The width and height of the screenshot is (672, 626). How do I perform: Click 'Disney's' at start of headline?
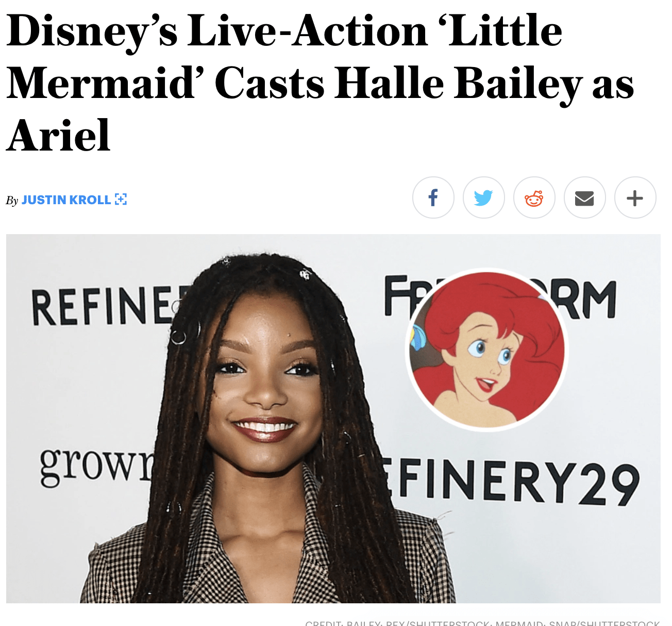(92, 32)
